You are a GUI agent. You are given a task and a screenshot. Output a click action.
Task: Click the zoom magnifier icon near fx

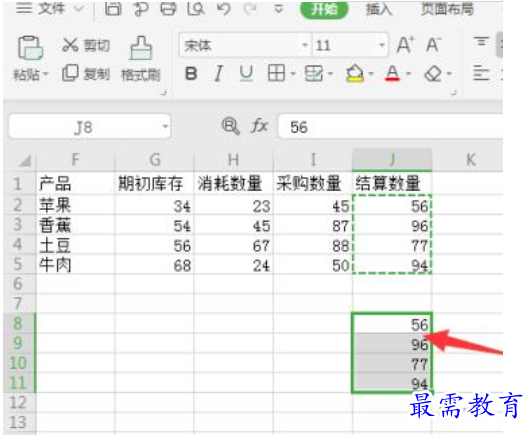click(231, 126)
